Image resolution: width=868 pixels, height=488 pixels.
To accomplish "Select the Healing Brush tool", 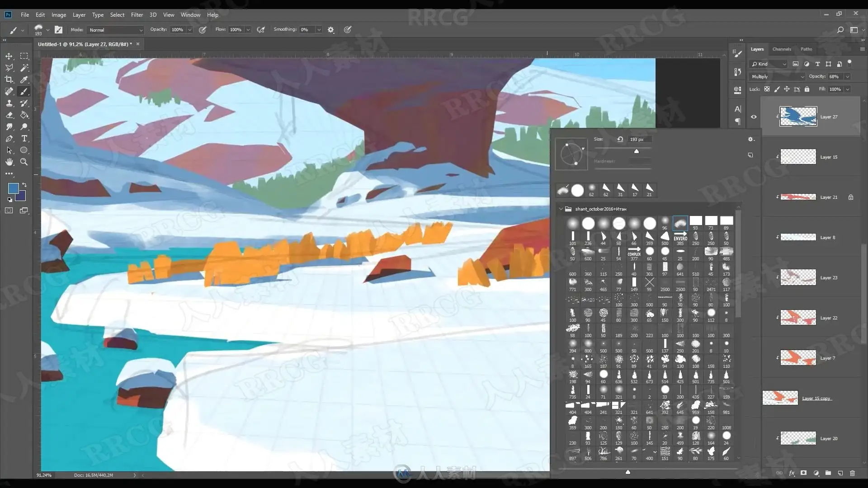I will (9, 91).
